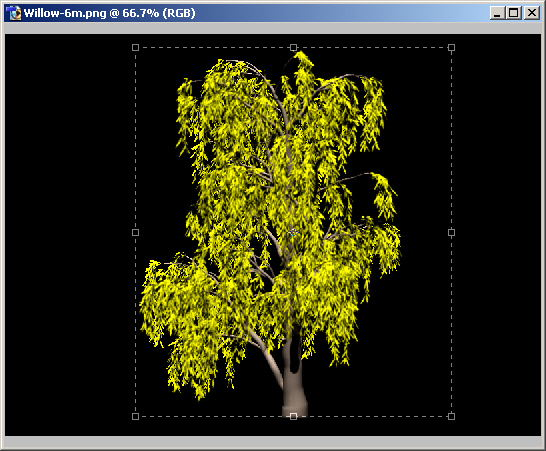Maximize the Willow-6m.png document window
Image resolution: width=546 pixels, height=451 pixels.
(x=514, y=13)
